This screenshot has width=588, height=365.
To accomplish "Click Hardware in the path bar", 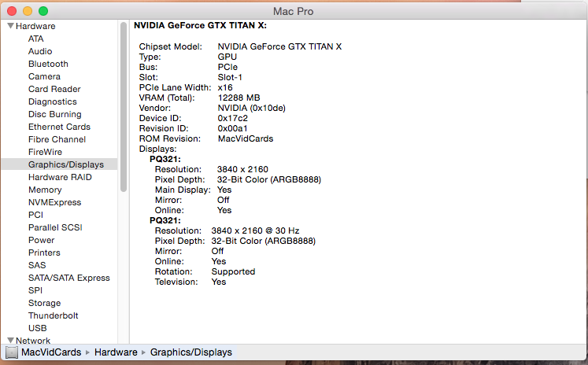I will [x=116, y=352].
